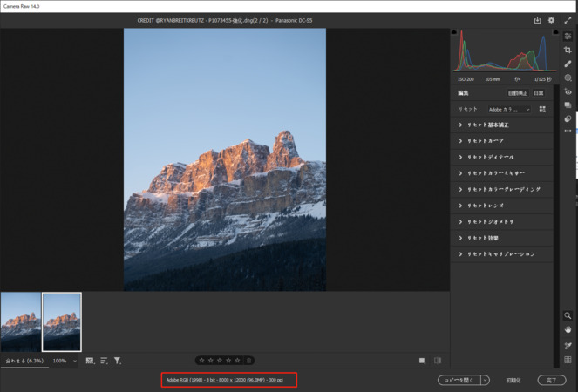Open the 100% zoom level dropdown
Image resolution: width=578 pixels, height=392 pixels.
pyautogui.click(x=65, y=361)
